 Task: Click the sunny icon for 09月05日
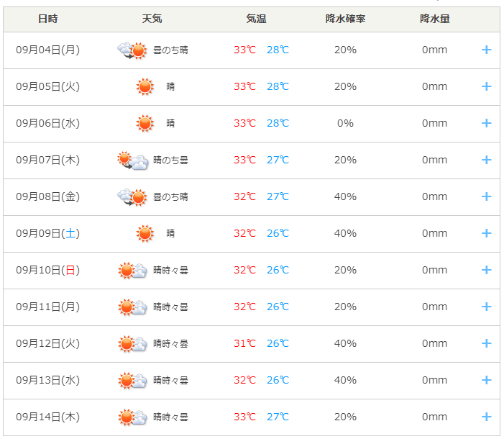(145, 86)
